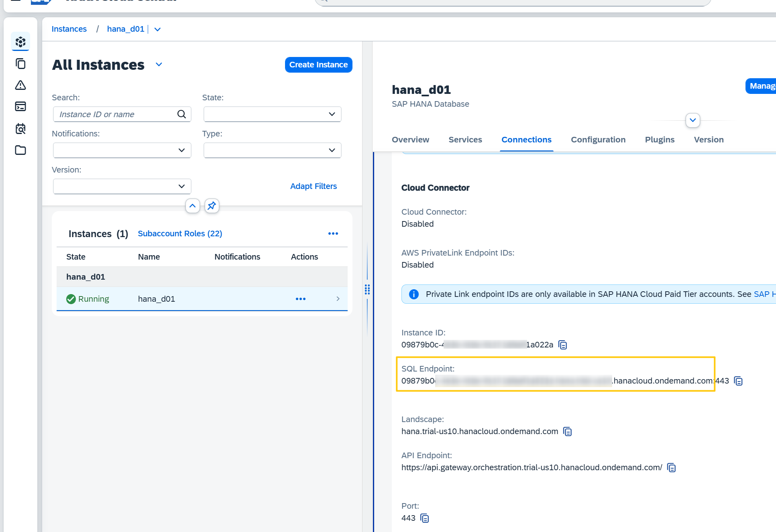
Task: Copy the API Endpoint URL
Action: coord(671,468)
